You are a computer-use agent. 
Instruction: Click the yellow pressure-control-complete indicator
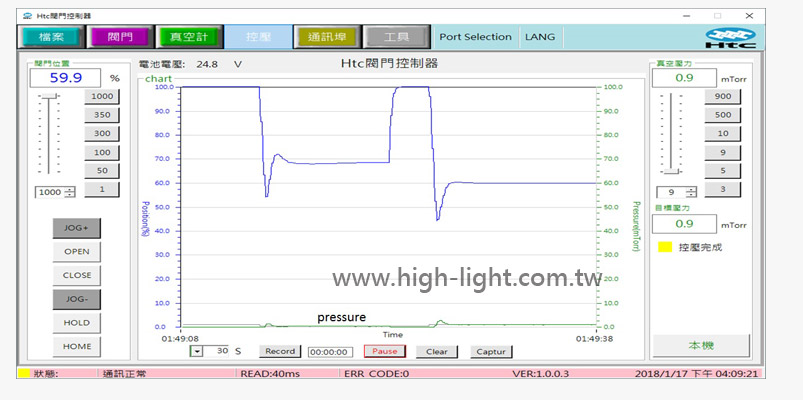pos(664,247)
